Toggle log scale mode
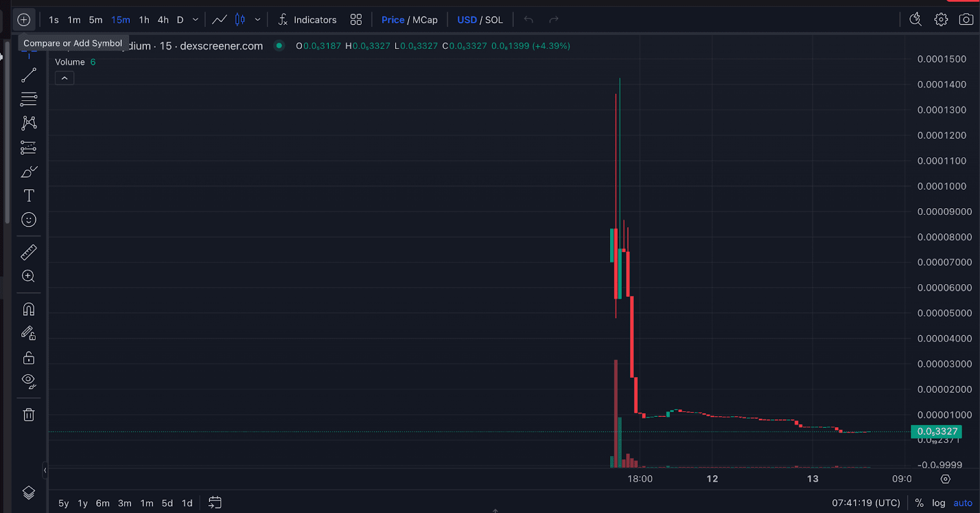 coord(939,503)
